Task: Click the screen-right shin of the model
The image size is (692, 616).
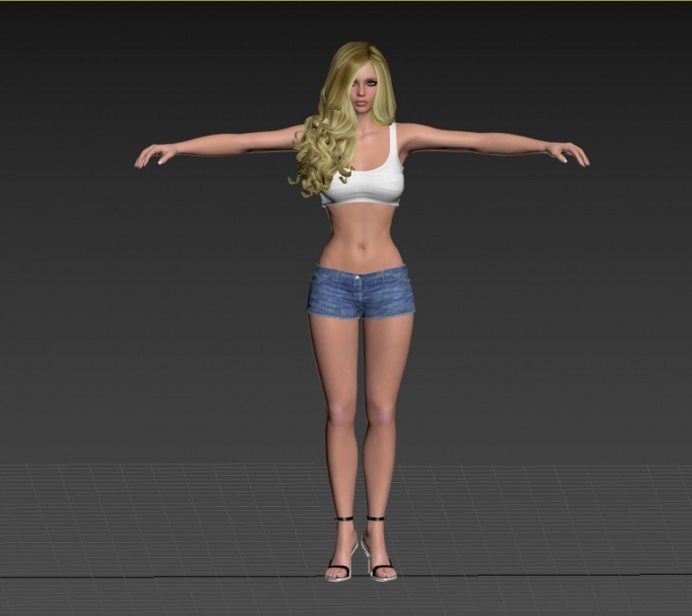Action: (x=379, y=466)
